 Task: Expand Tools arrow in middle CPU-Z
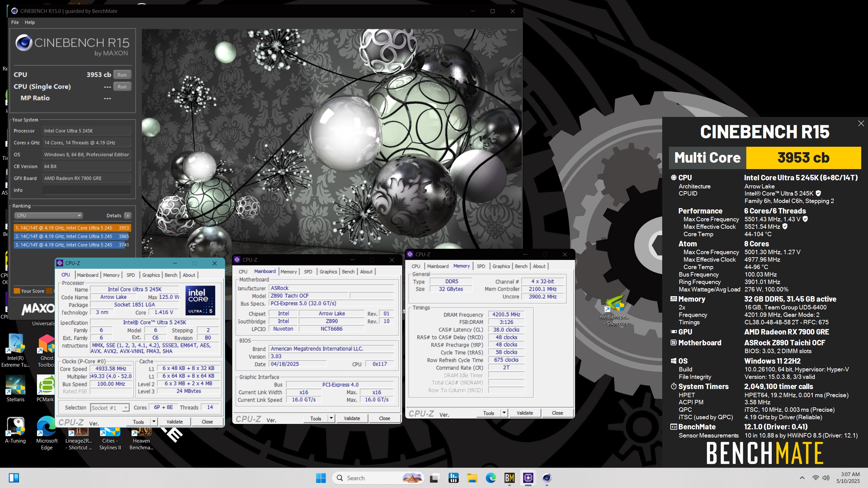[331, 418]
